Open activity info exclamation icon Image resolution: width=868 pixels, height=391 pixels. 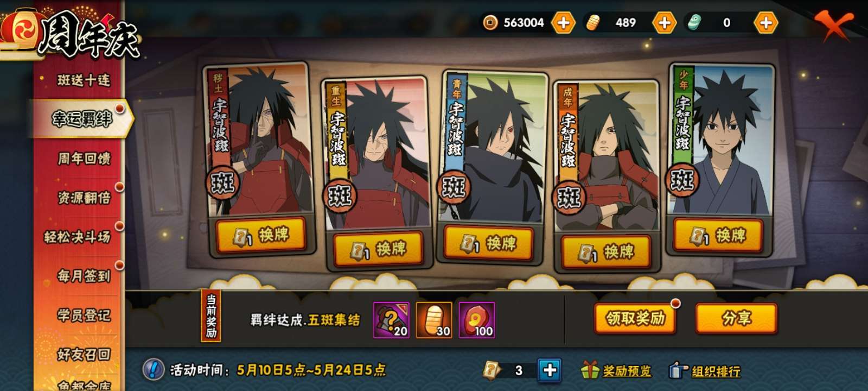tap(154, 370)
